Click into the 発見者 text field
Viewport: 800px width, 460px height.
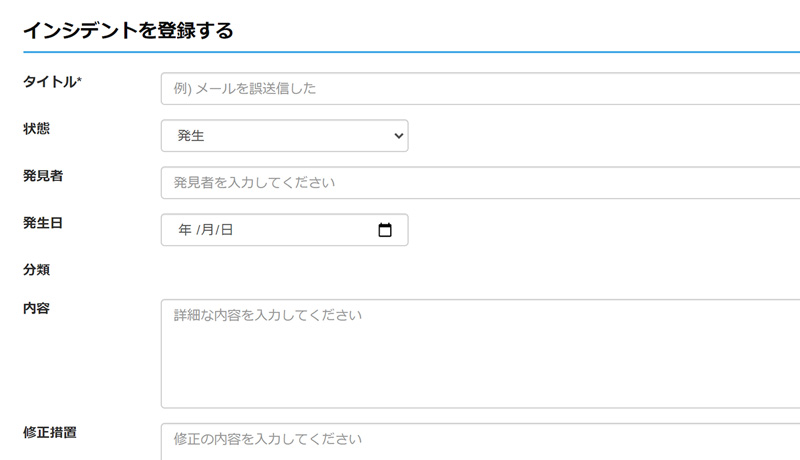pyautogui.click(x=480, y=183)
